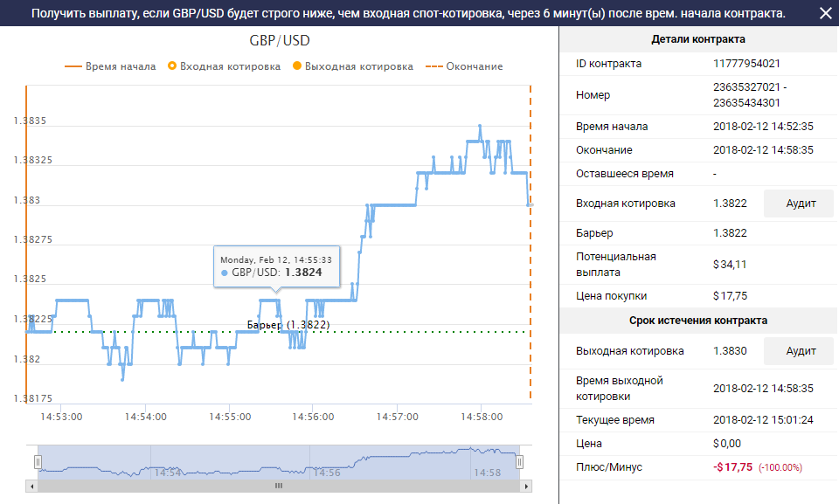
Task: Click scrollbar thumb under navigator
Action: pos(279,487)
